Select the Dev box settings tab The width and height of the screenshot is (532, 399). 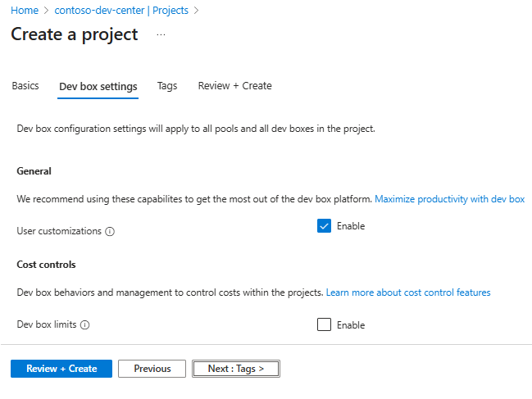pos(98,87)
